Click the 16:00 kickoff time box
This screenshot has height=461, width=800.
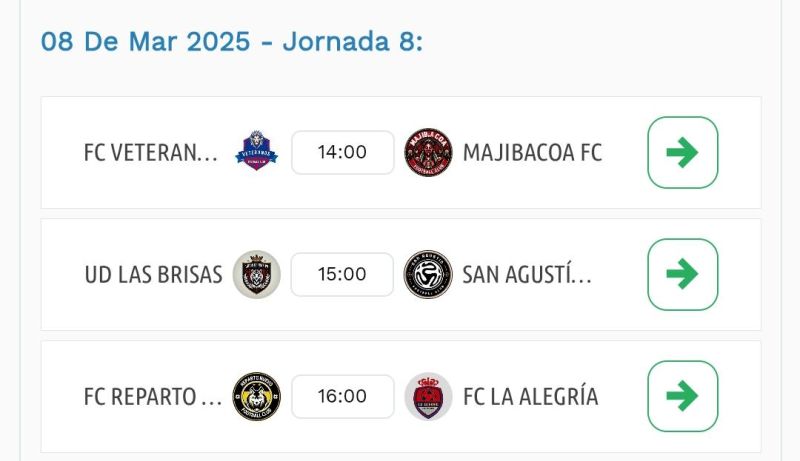(342, 396)
